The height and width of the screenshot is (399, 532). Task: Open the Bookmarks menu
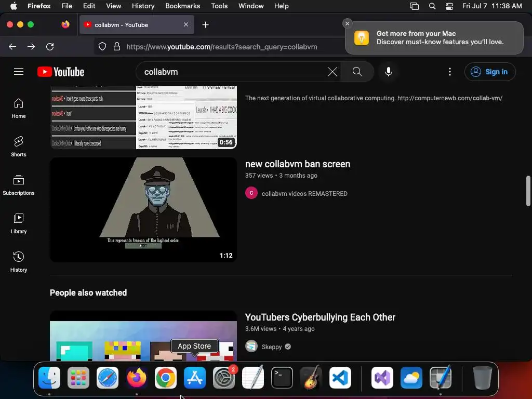182,6
